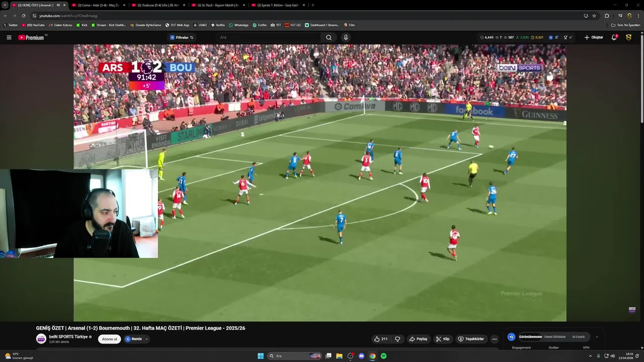
Task: Open the tab search dropdown
Action: tap(4, 5)
